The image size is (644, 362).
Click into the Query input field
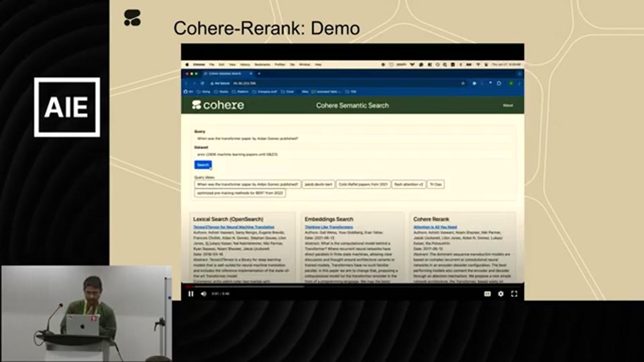coord(352,139)
